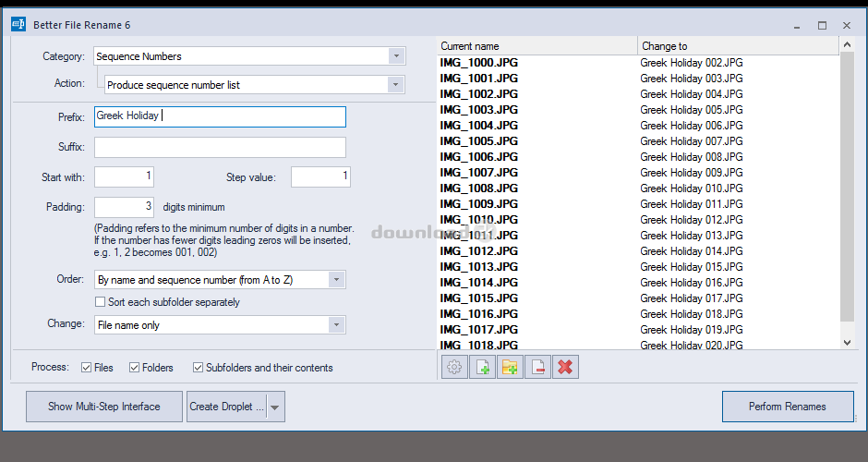868x462 pixels.
Task: Select IMG_1002.JPG in the list
Action: tap(479, 94)
